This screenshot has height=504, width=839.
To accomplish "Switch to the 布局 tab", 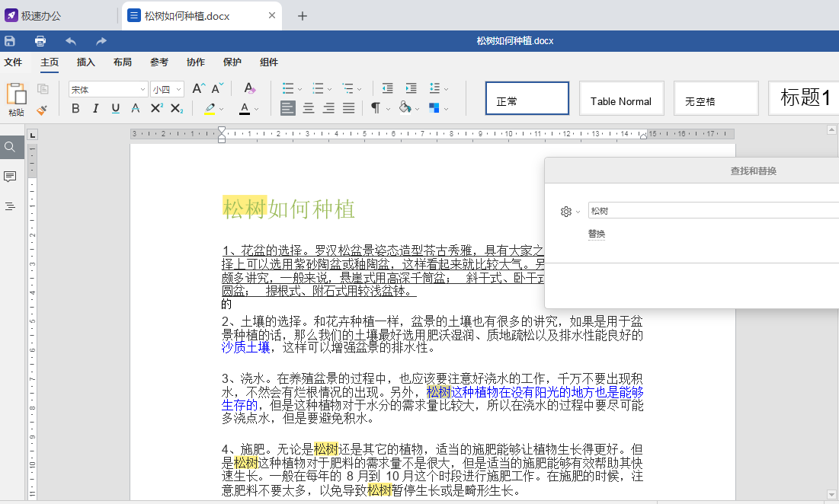I will [123, 62].
